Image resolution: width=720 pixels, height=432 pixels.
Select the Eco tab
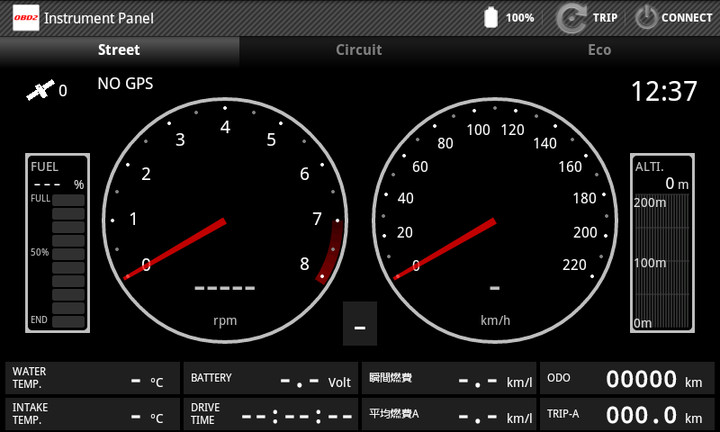coord(599,50)
